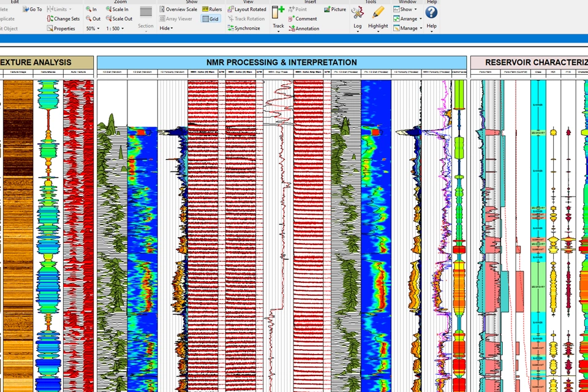Click Scale In tool
Image resolution: width=588 pixels, height=392 pixels.
pos(117,9)
